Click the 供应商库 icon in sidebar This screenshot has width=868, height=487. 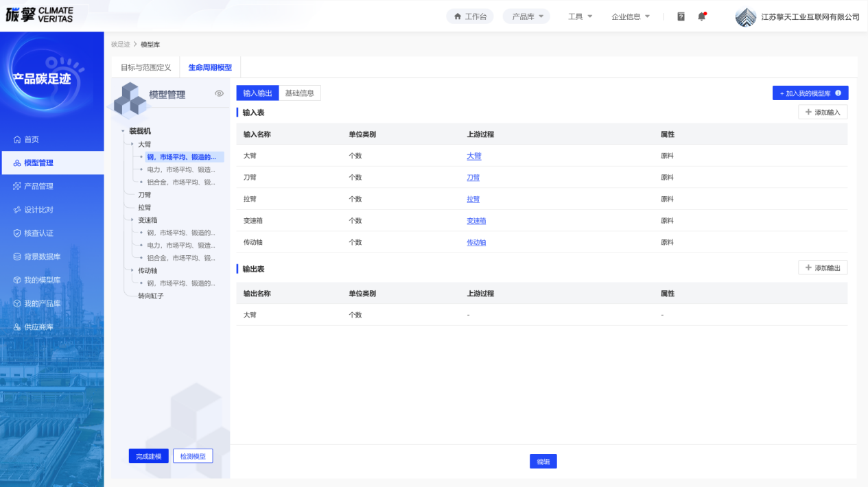tap(17, 327)
